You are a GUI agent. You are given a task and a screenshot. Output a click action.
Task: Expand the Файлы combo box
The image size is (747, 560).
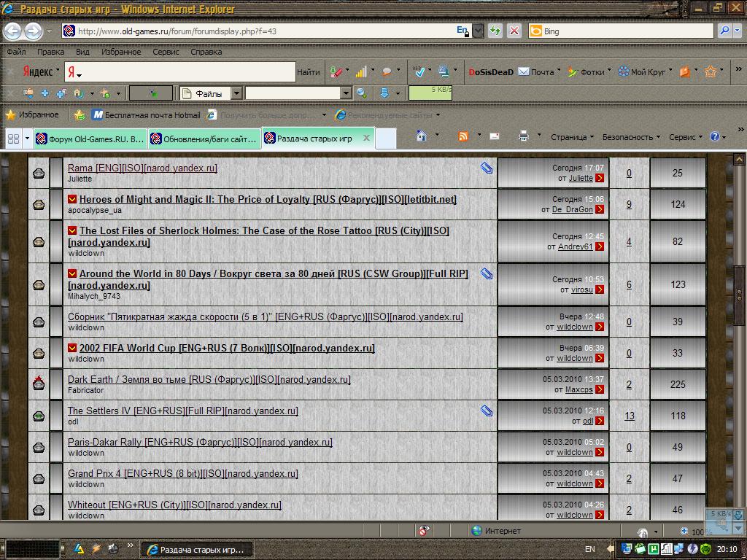[236, 93]
